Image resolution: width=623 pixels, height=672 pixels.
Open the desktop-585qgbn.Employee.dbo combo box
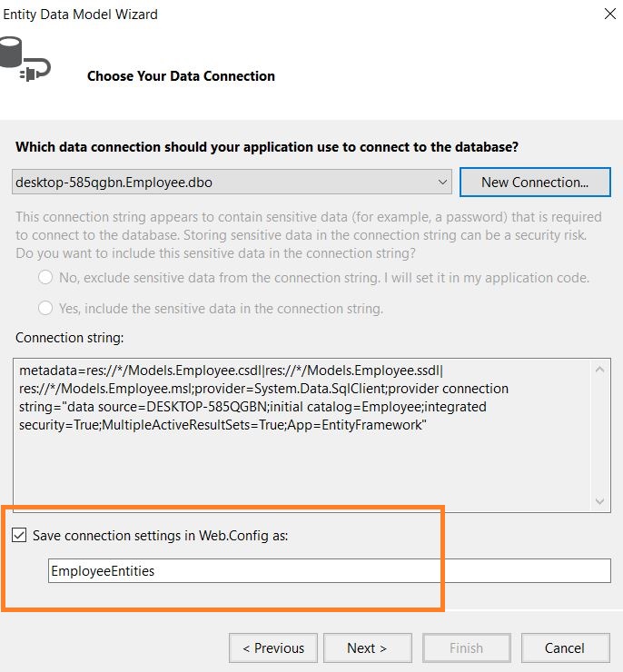232,183
